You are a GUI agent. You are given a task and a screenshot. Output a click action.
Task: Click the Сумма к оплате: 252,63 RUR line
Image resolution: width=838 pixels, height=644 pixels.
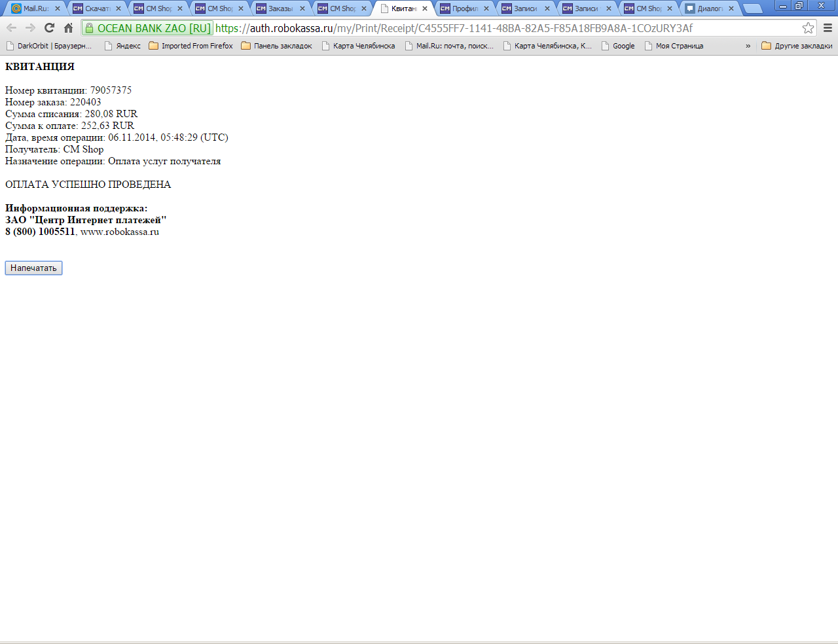pyautogui.click(x=69, y=126)
